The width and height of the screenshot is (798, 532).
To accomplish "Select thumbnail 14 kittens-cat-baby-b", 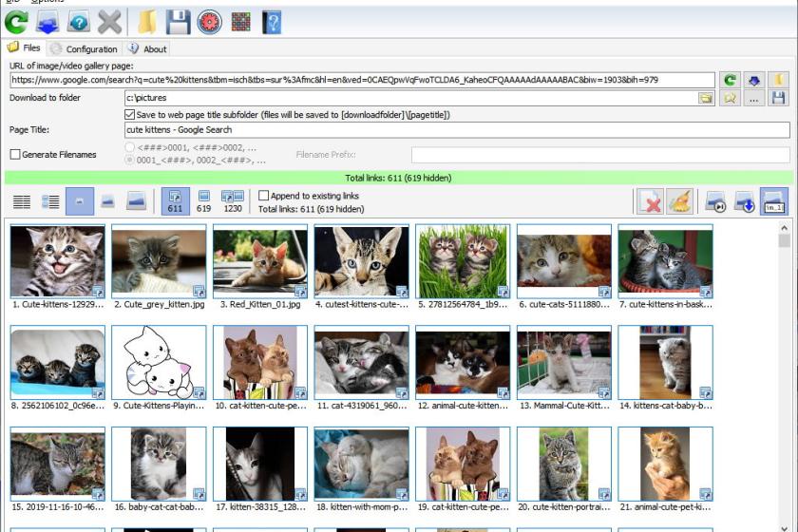I will coord(665,363).
